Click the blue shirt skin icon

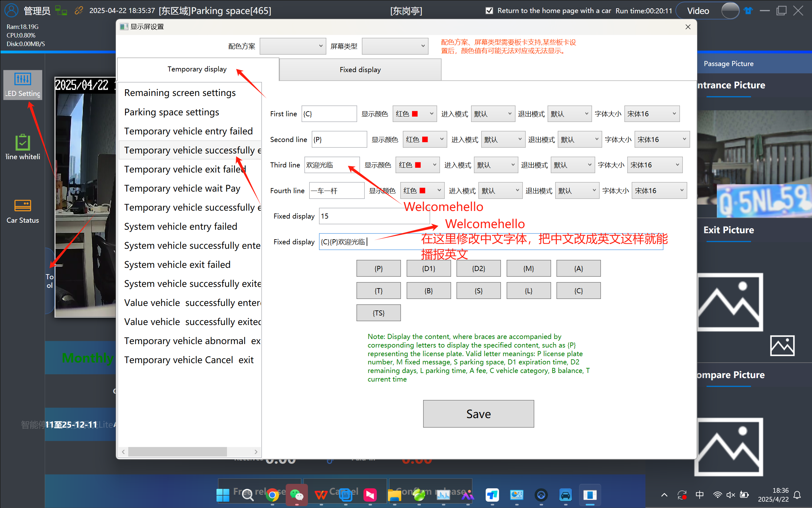click(x=748, y=10)
